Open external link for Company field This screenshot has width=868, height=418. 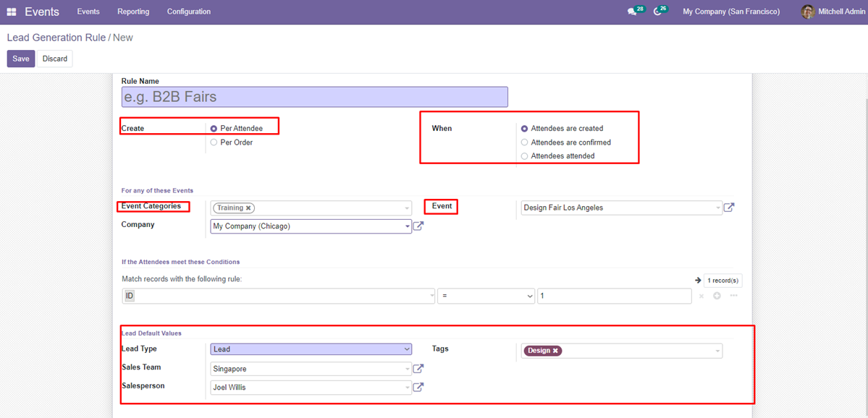[x=418, y=226]
